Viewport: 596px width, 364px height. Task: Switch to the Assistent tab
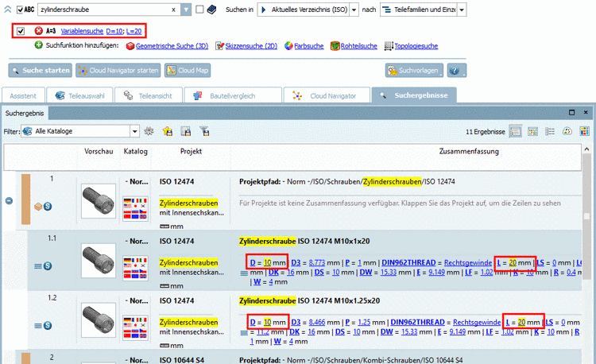coord(23,95)
